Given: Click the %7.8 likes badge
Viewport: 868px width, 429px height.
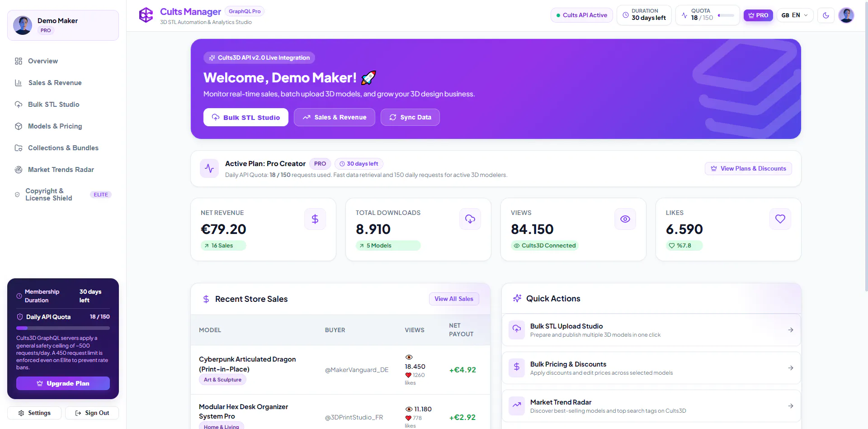Looking at the screenshot, I should [x=684, y=246].
